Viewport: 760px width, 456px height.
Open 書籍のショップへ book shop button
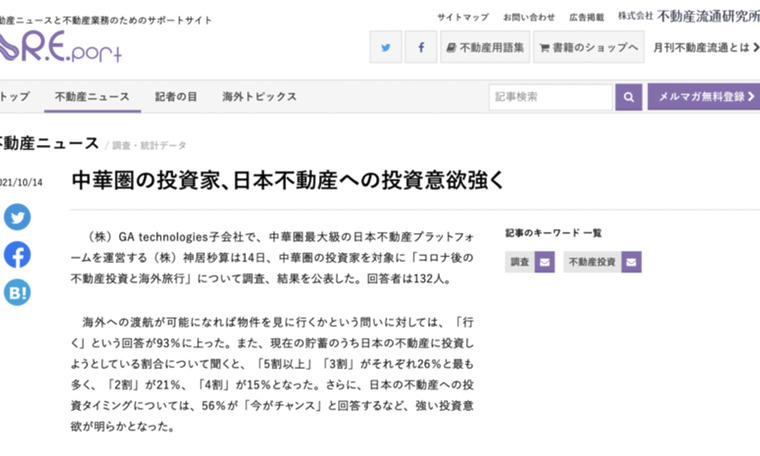[x=587, y=47]
